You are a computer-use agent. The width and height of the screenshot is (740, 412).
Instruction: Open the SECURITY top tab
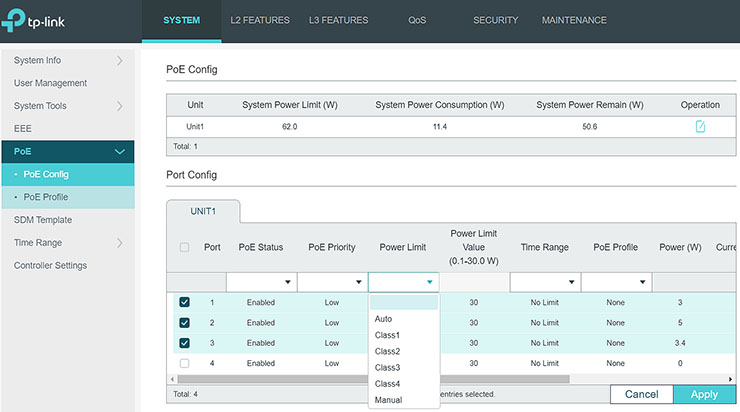(495, 20)
